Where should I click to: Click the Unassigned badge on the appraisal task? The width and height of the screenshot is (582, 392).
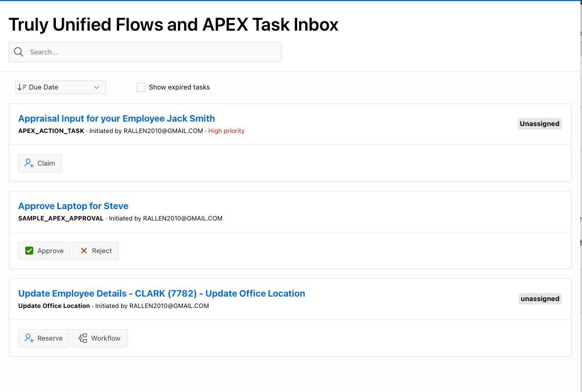point(539,124)
